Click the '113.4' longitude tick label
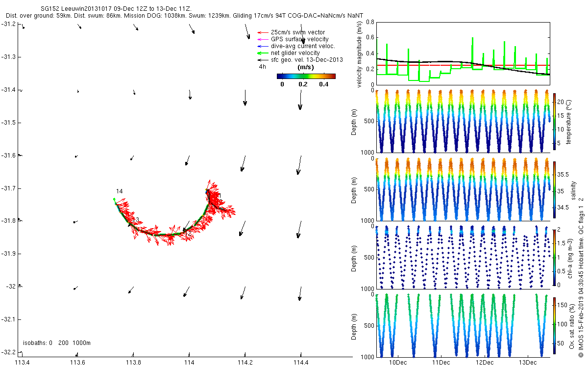Image resolution: width=588 pixels, height=368 pixels. click(23, 363)
